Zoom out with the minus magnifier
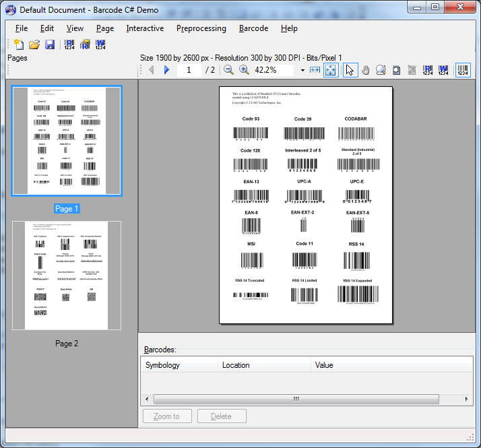The image size is (481, 448). 228,70
